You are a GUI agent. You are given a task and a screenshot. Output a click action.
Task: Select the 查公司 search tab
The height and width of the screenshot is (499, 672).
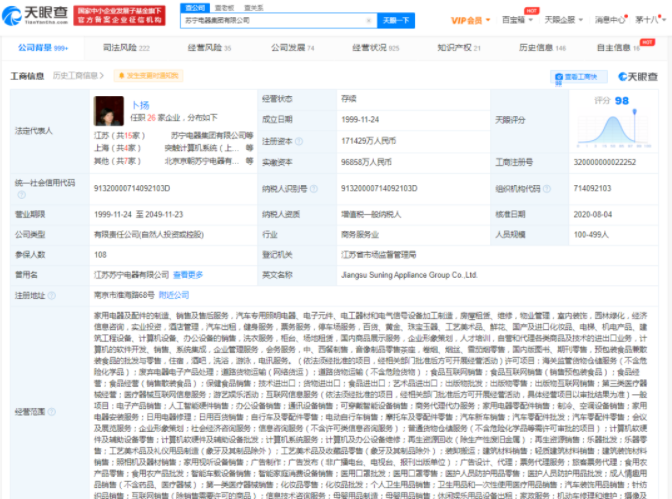pyautogui.click(x=195, y=8)
